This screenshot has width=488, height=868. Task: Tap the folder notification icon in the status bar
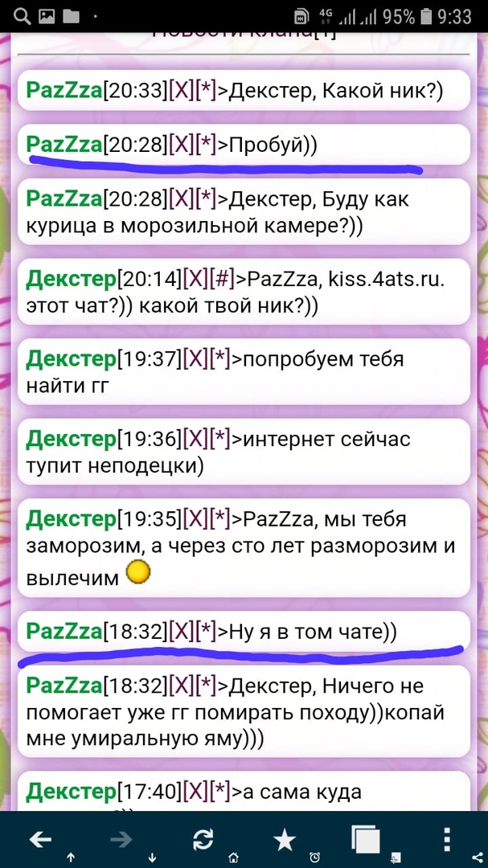71,17
